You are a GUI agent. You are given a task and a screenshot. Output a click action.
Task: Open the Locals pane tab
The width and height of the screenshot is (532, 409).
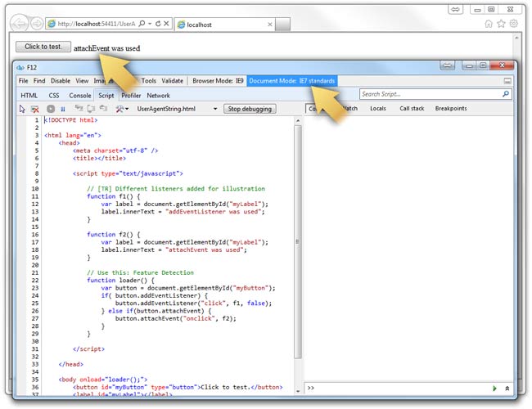[378, 108]
